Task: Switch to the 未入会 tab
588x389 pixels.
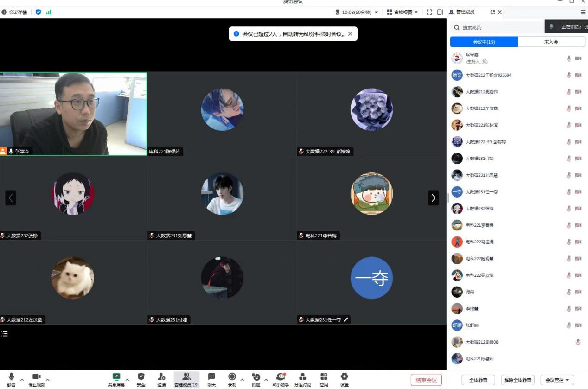Action: pyautogui.click(x=551, y=42)
